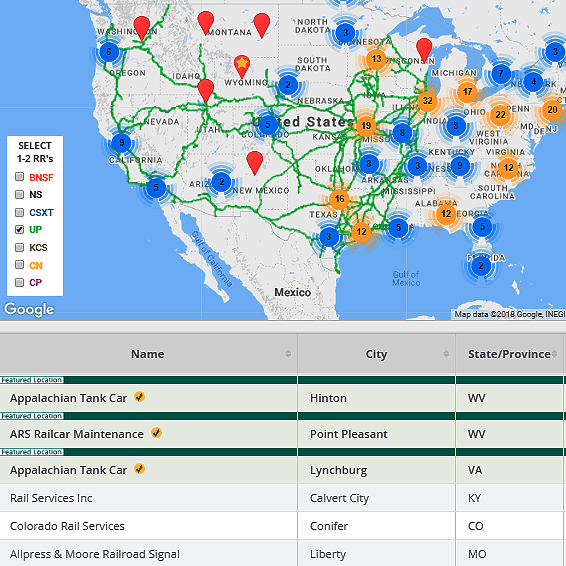Open the orange cluster of 32 near Chicago

(427, 101)
